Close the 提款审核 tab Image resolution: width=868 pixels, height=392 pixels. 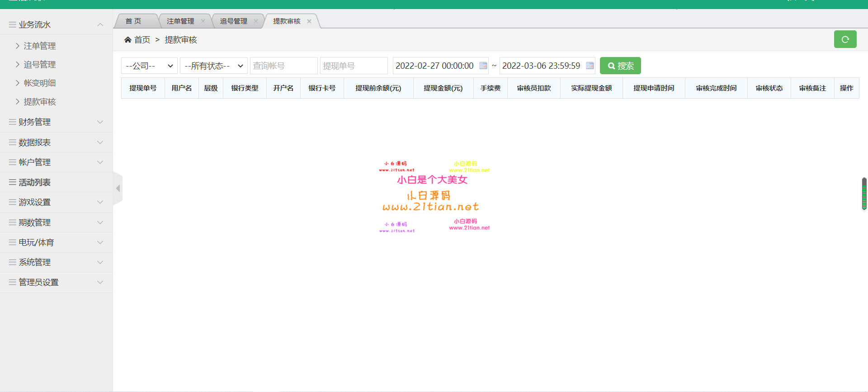point(309,21)
